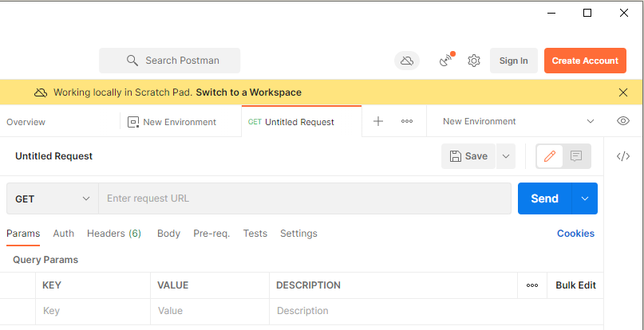Switch to the Overview tab
This screenshot has width=644, height=330.
26,122
